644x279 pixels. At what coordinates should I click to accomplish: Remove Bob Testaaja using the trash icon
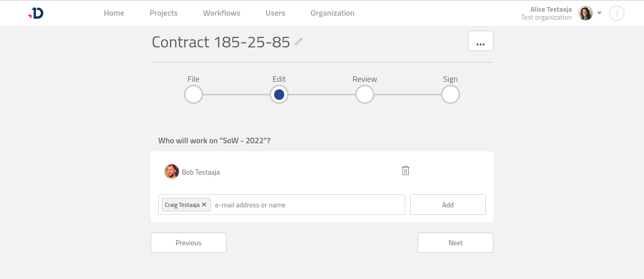406,171
